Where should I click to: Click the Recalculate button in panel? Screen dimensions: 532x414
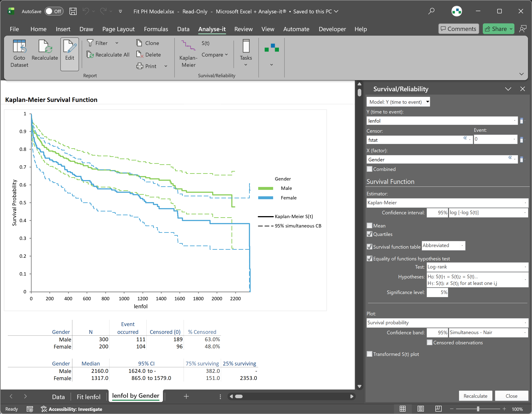click(475, 396)
